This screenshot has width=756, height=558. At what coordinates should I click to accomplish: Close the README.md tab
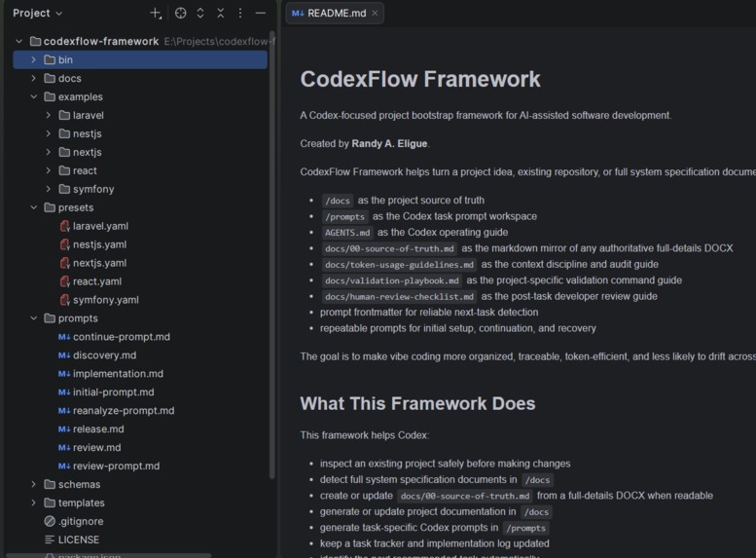click(375, 13)
